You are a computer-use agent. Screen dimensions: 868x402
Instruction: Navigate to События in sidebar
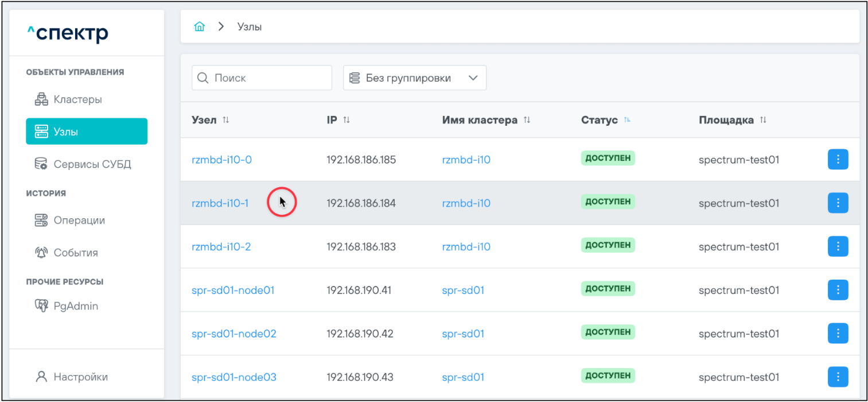click(x=75, y=253)
